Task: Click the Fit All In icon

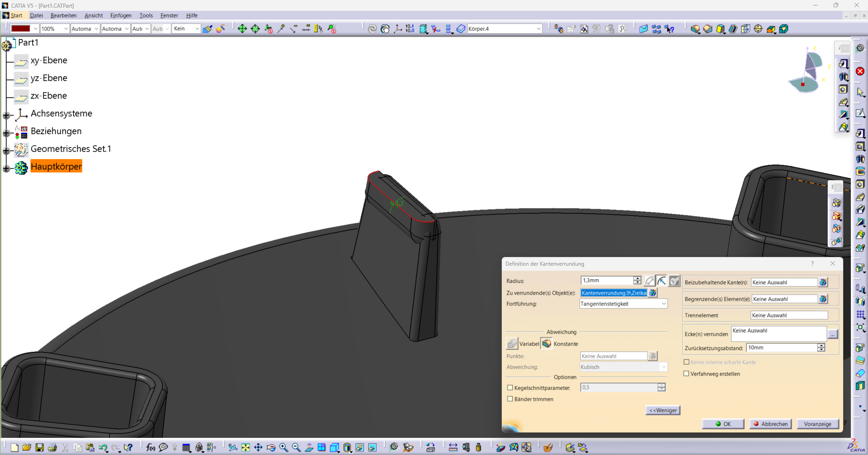Action: click(245, 447)
